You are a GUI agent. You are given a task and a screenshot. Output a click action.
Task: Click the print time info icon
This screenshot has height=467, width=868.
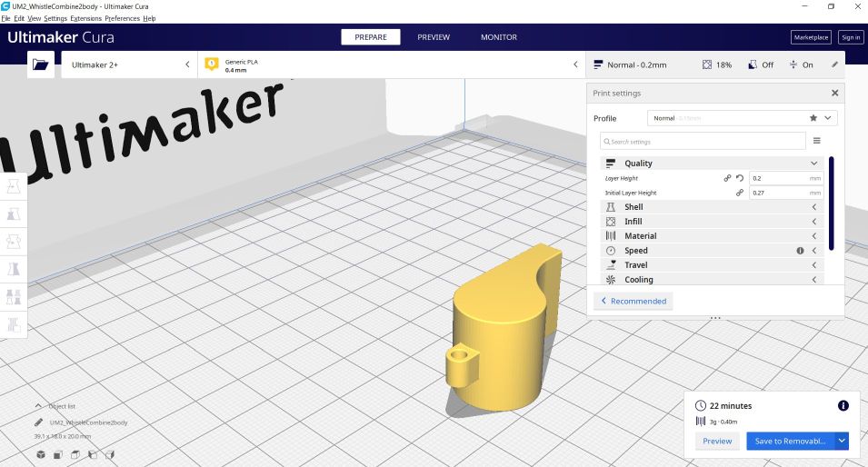(x=843, y=405)
